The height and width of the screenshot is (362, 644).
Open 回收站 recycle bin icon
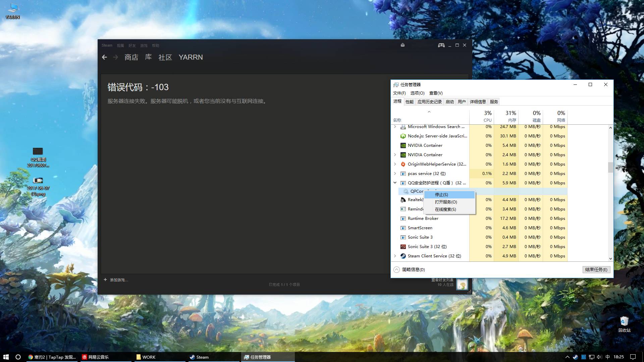coord(624,324)
